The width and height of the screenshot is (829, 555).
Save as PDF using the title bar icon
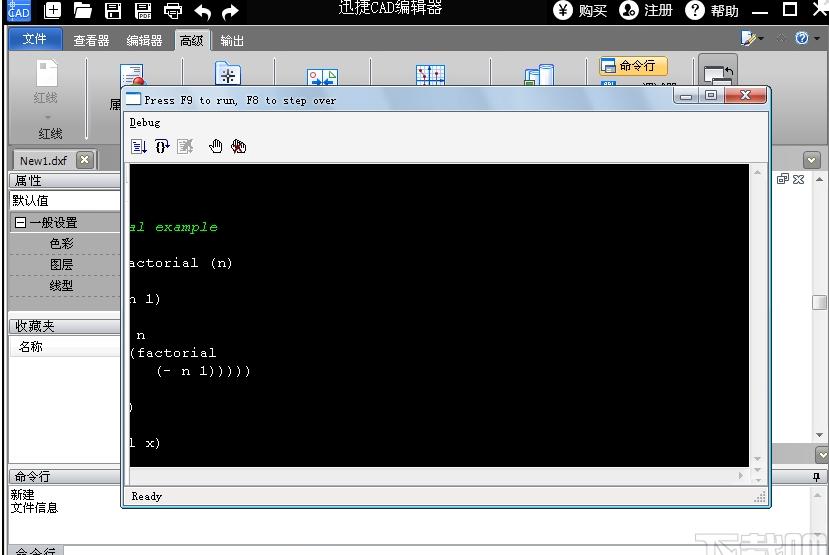[x=143, y=10]
